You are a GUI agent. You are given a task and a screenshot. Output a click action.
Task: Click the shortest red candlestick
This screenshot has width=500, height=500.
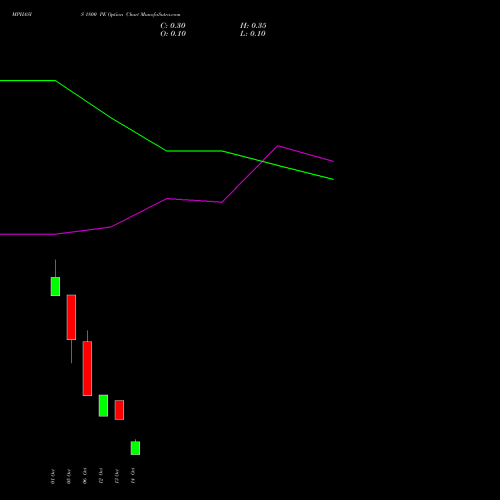(119, 410)
